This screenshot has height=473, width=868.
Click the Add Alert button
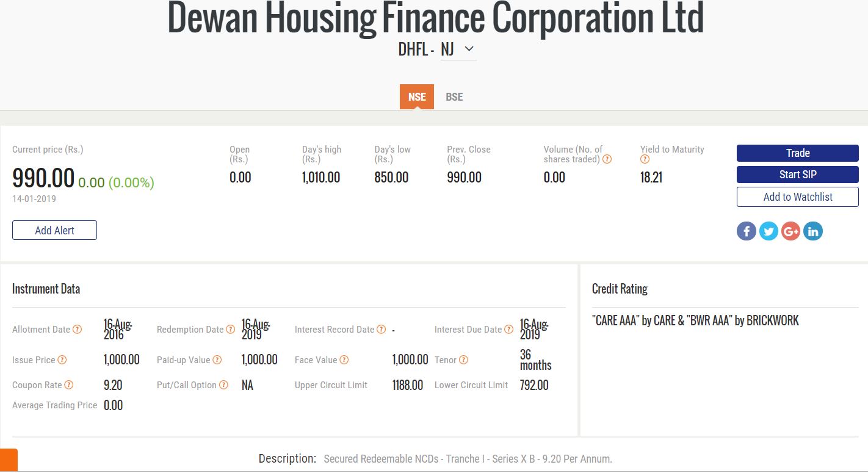pos(54,230)
